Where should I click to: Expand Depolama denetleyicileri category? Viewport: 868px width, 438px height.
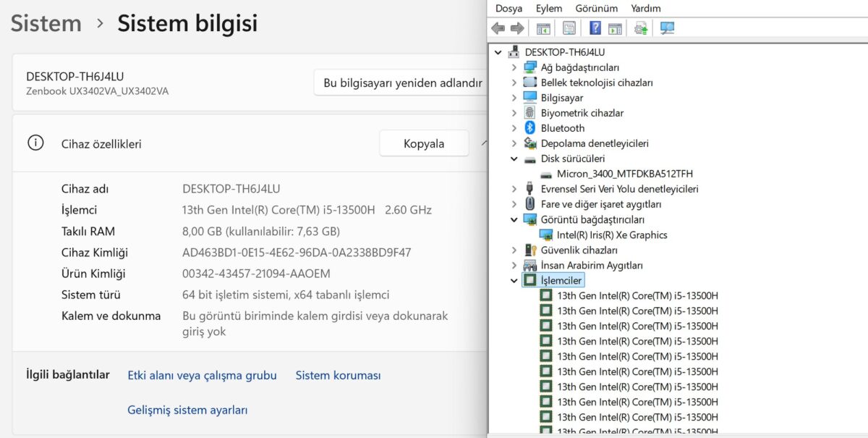click(x=514, y=143)
